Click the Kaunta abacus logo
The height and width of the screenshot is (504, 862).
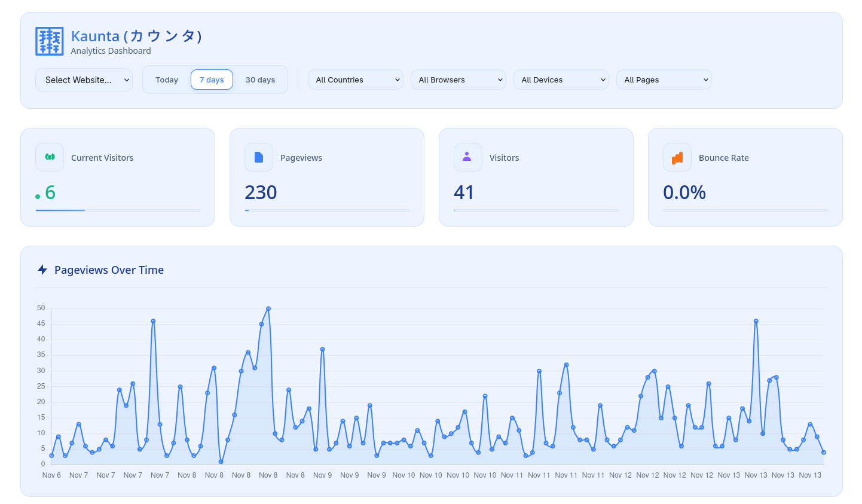49,41
